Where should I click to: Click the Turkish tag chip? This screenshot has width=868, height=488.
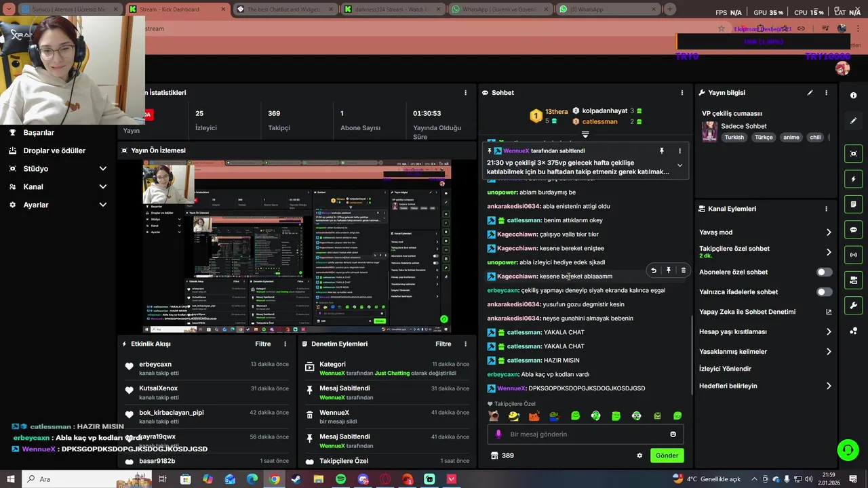click(x=734, y=138)
